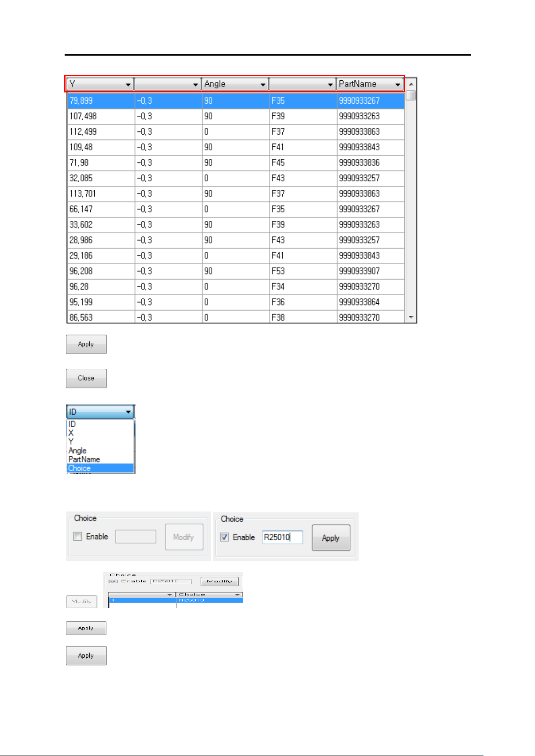Click the vertical scrollbar thumb of the table
The image size is (535, 756).
(x=411, y=96)
